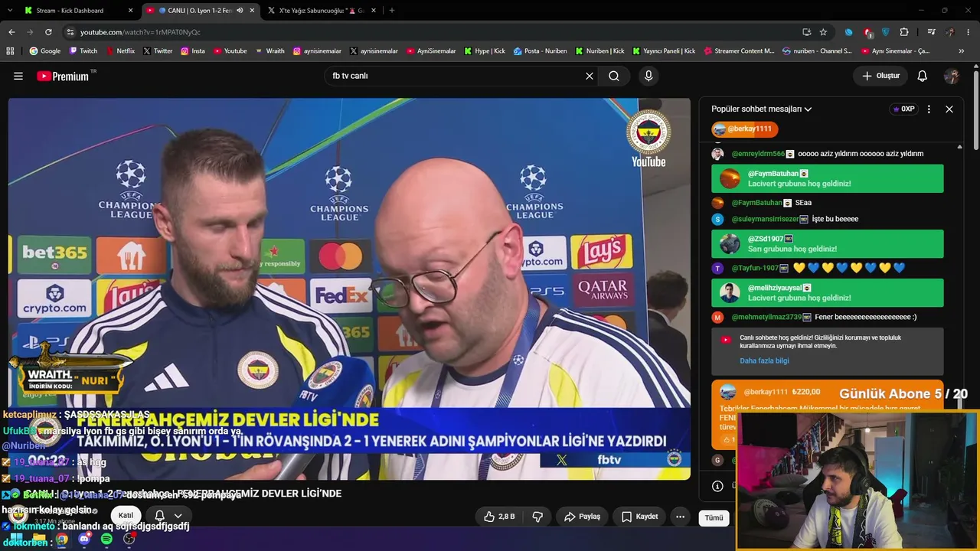Image resolution: width=980 pixels, height=551 pixels.
Task: Open subscription notification bell dropdown
Action: click(168, 516)
